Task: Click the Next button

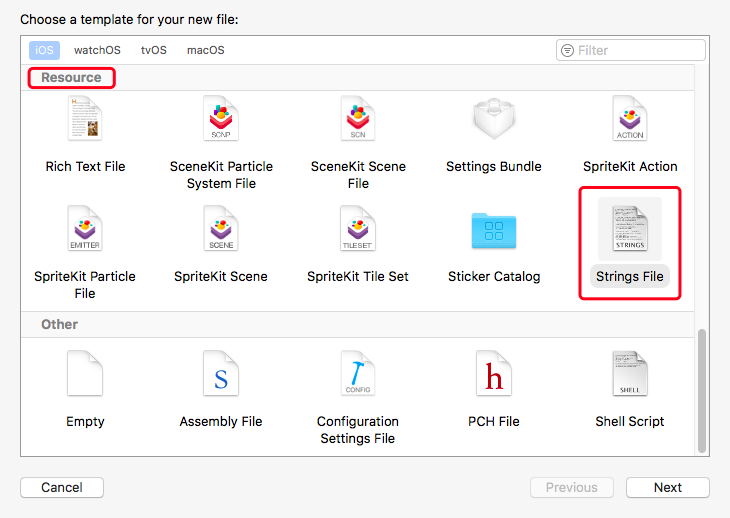Action: coord(667,488)
